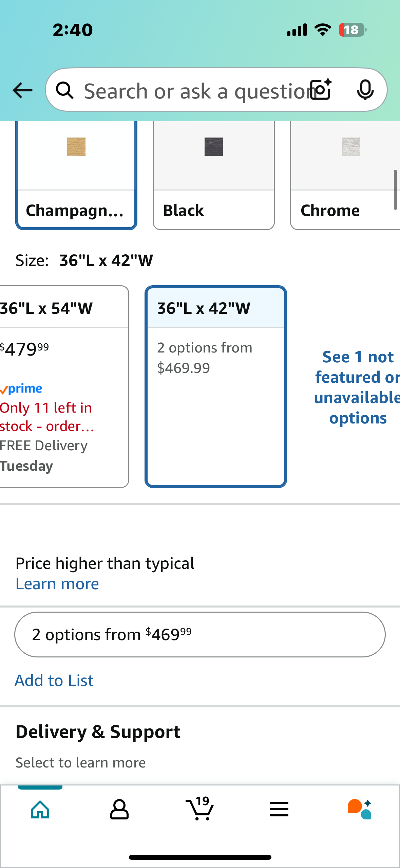The width and height of the screenshot is (400, 868).
Task: Tap the magnifying glass search icon
Action: 65,90
